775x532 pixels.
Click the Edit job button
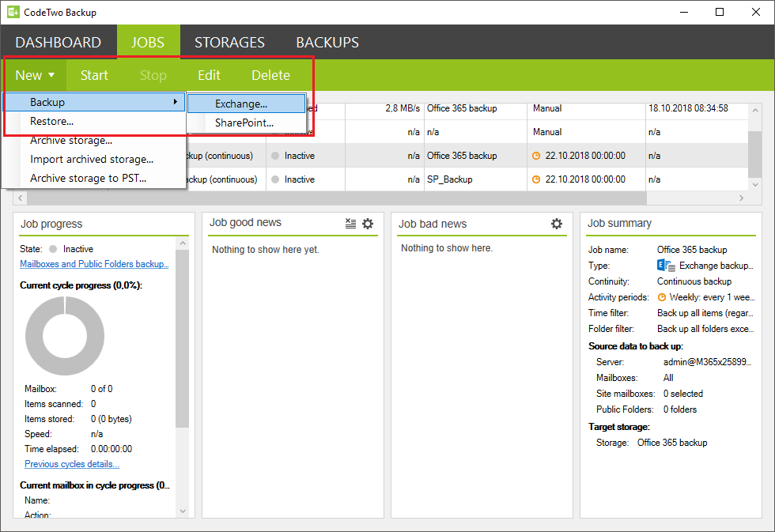click(209, 75)
